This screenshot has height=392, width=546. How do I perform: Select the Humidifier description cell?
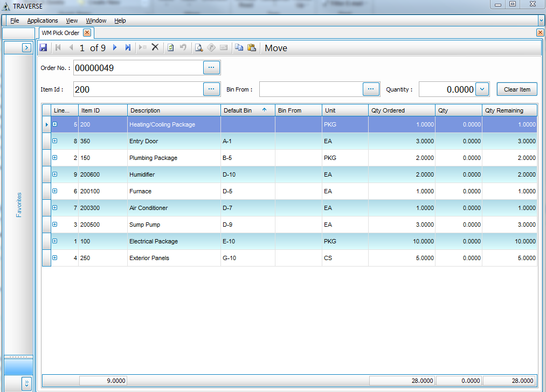pos(174,174)
